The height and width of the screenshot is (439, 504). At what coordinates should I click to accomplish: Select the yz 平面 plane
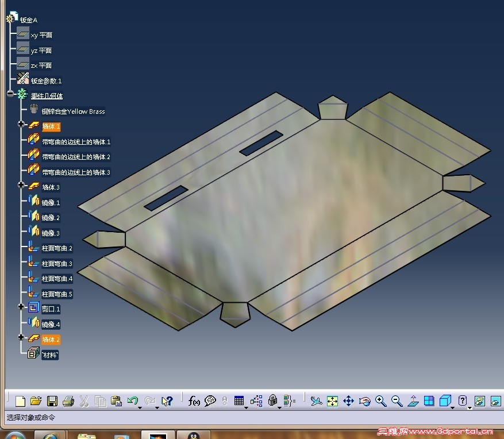point(41,51)
